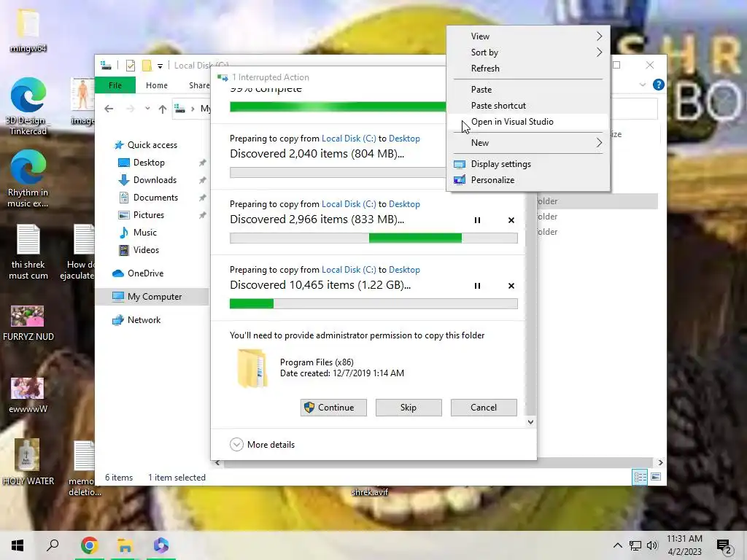Open Display settings from context menu
This screenshot has height=560, width=747.
click(528, 164)
